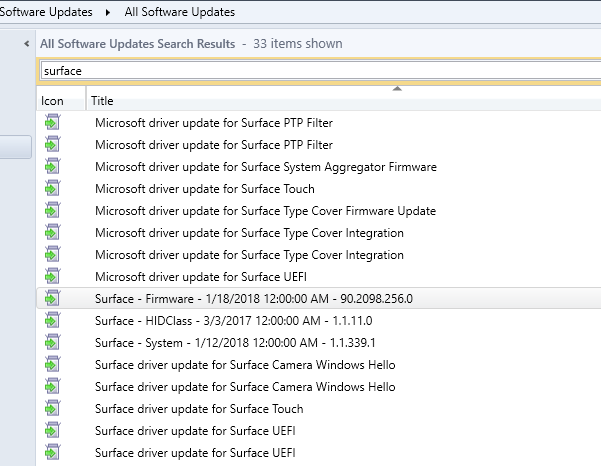The width and height of the screenshot is (601, 466).
Task: Sort by the Title column header
Action: (344, 100)
